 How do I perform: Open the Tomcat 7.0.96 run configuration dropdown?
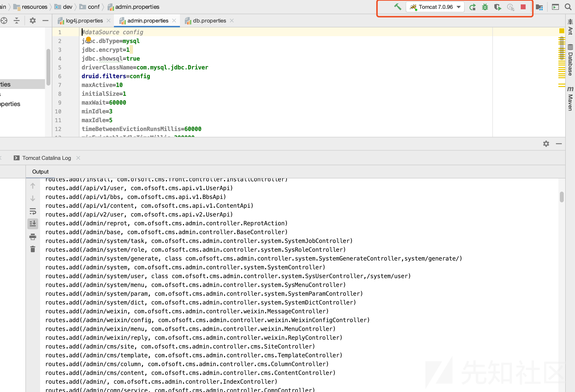pos(435,7)
